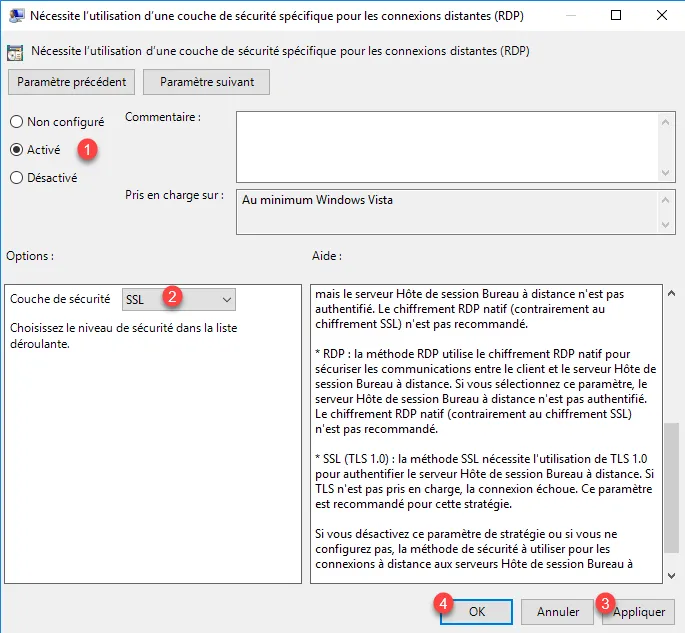This screenshot has width=685, height=633.
Task: Go to Paramètre précédent
Action: [x=71, y=82]
